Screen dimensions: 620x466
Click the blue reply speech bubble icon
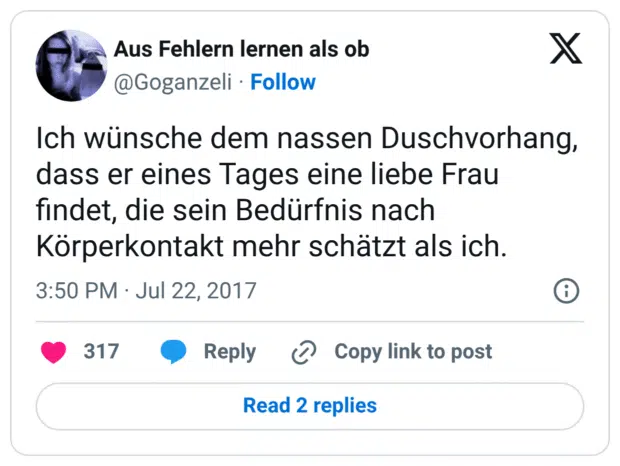[173, 352]
